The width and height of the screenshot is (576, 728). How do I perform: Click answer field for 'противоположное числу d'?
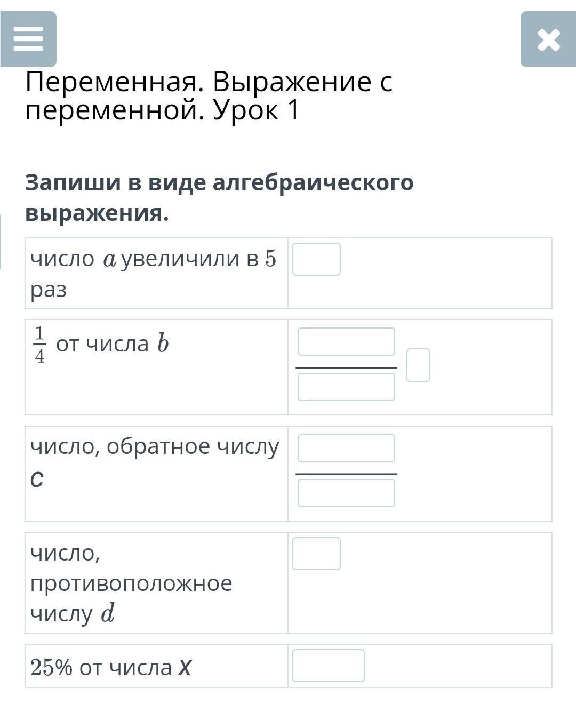click(x=316, y=554)
